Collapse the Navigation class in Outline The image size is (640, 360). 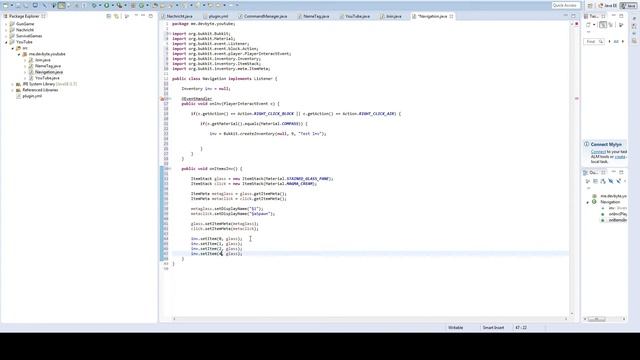(588, 202)
